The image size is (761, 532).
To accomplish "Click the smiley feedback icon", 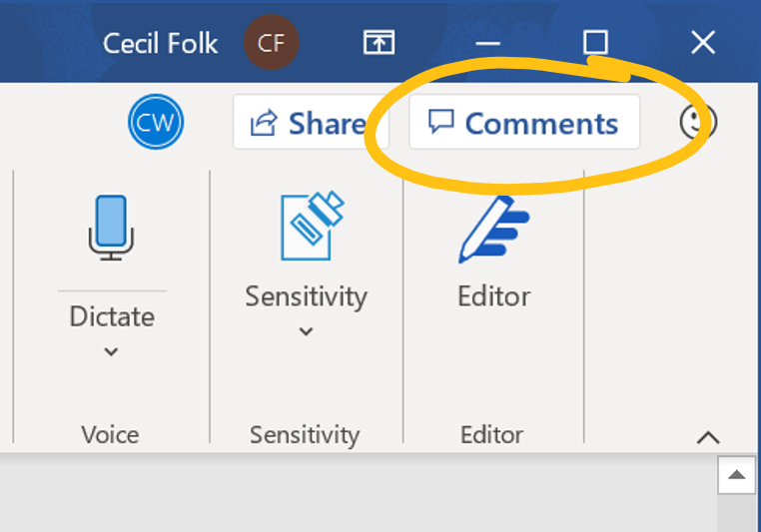I will [x=698, y=123].
